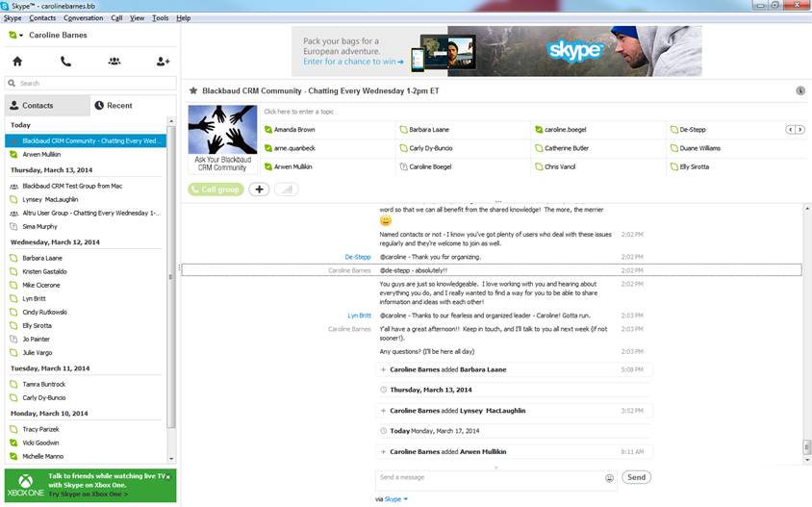Create a group via the group icon
Screen dimensions: 812x507
click(114, 62)
